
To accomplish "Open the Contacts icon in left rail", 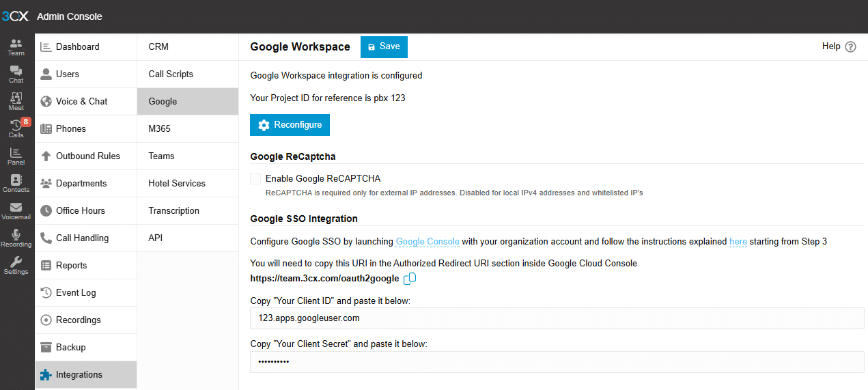I will click(16, 184).
